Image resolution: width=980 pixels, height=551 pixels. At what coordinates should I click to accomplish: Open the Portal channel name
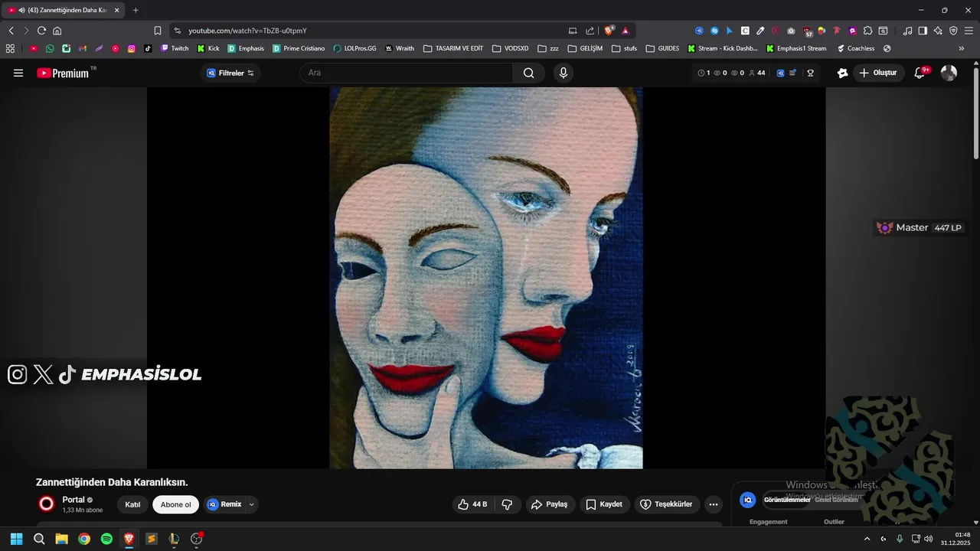(x=73, y=500)
